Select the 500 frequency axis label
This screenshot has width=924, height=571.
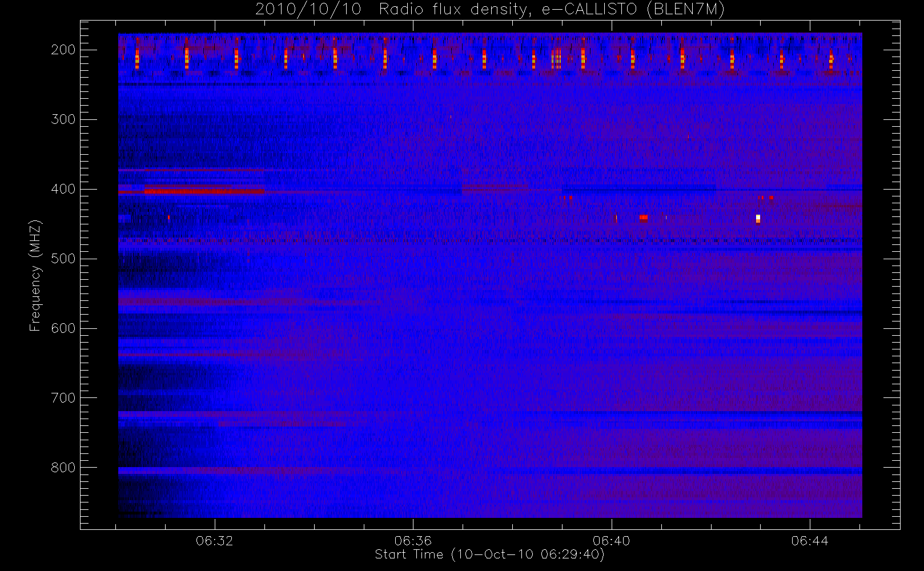tap(63, 259)
